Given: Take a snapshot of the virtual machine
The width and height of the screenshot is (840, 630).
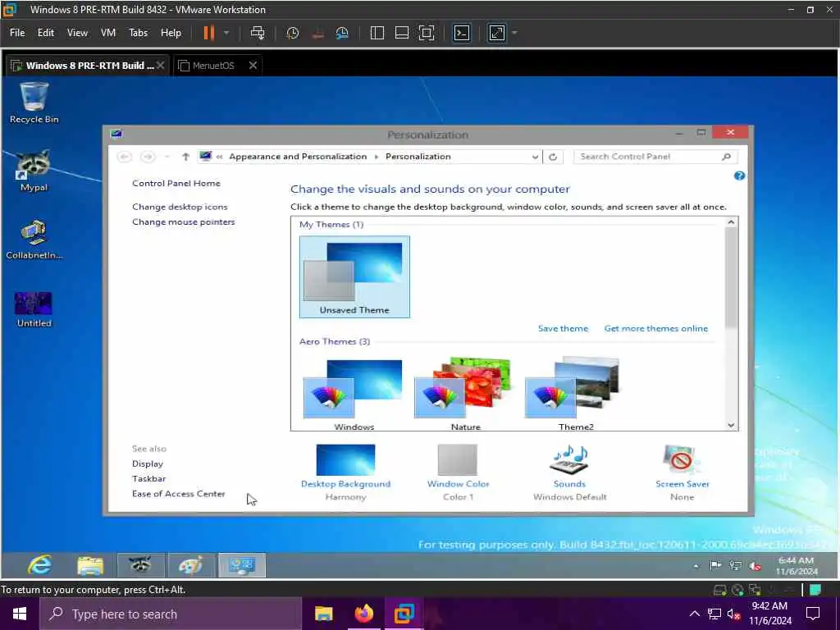Looking at the screenshot, I should point(293,33).
